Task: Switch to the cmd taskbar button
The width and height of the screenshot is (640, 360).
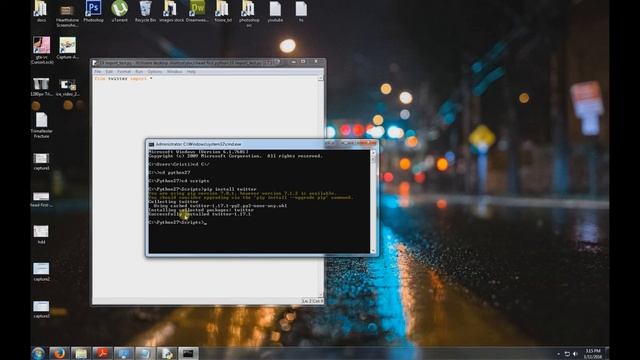Action: point(188,353)
